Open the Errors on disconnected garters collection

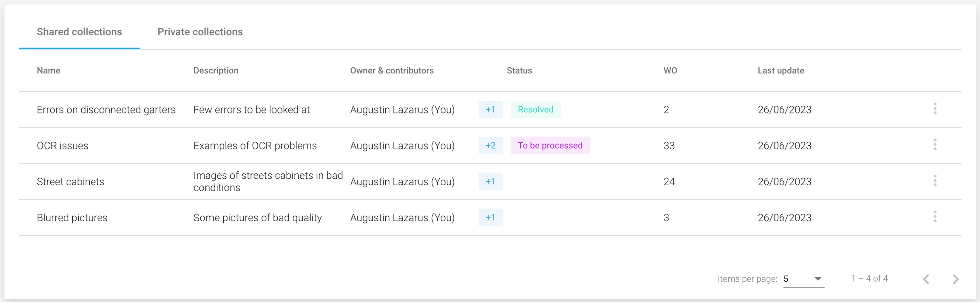coord(106,110)
